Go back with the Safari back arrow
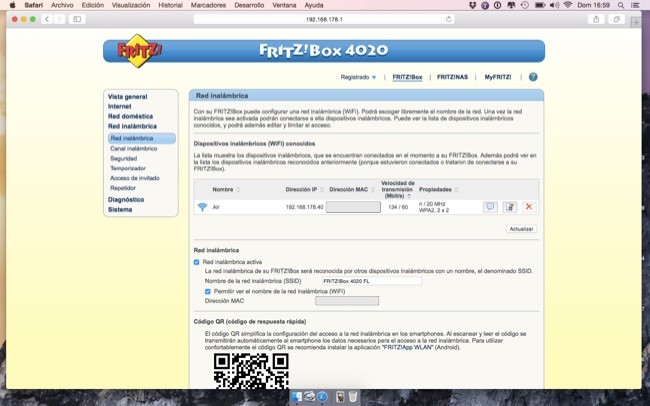The height and width of the screenshot is (406, 650). click(x=47, y=19)
